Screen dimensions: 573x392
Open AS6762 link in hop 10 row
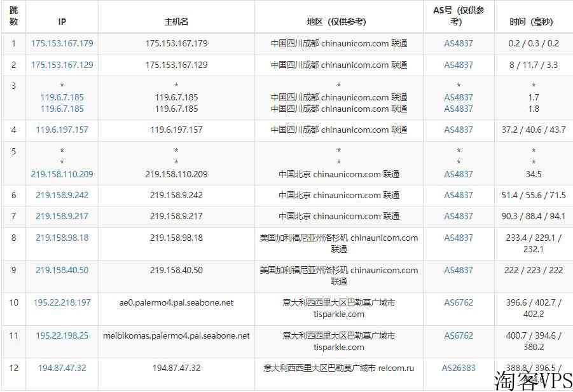(459, 302)
